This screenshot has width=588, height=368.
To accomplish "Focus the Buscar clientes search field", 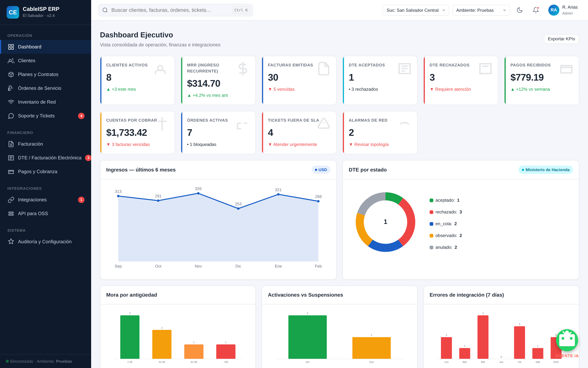I will coord(175,10).
